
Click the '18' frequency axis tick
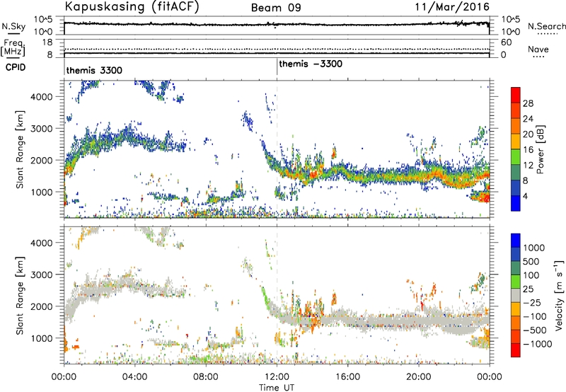(x=47, y=42)
